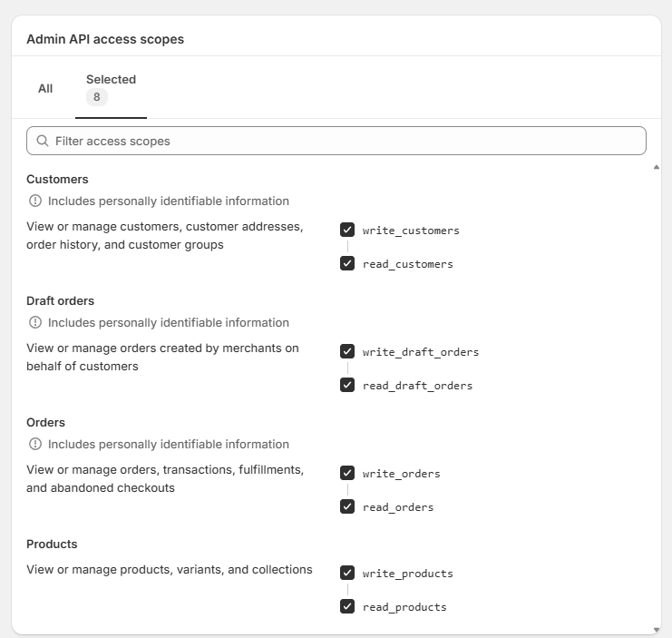Toggle the read_orders checkbox

coord(347,506)
